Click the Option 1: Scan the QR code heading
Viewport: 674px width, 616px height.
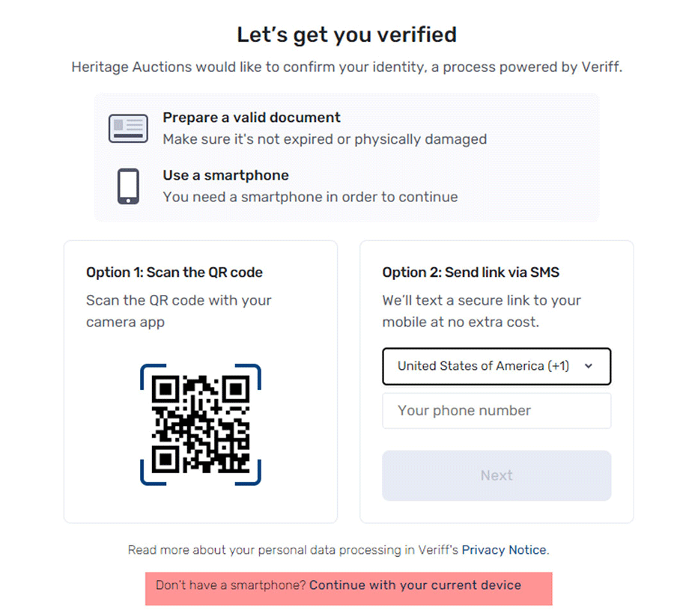coord(174,272)
